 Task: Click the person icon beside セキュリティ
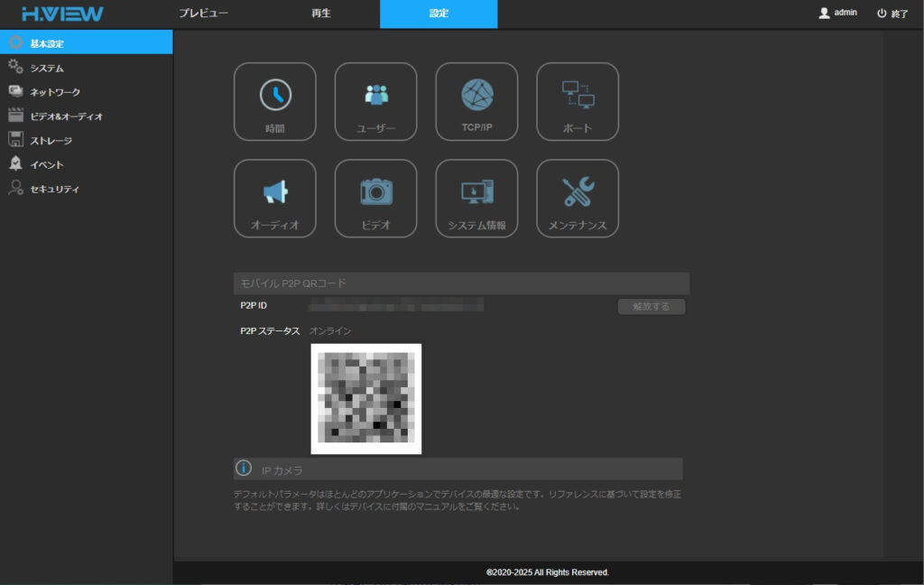click(16, 188)
